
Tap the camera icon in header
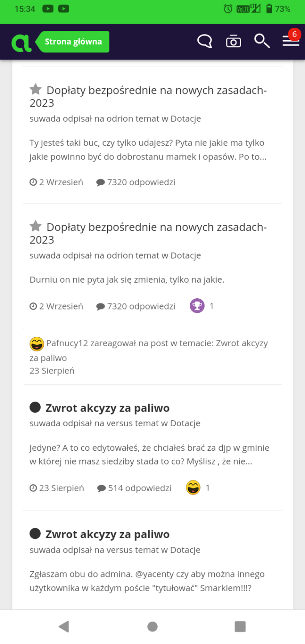[233, 42]
